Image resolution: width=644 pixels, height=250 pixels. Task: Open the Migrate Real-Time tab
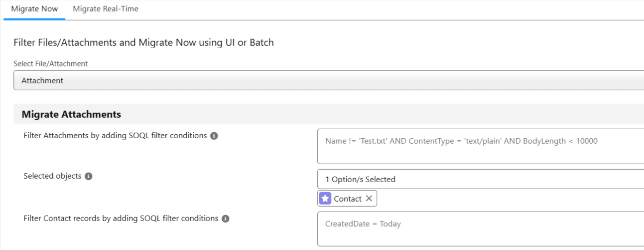click(x=106, y=9)
